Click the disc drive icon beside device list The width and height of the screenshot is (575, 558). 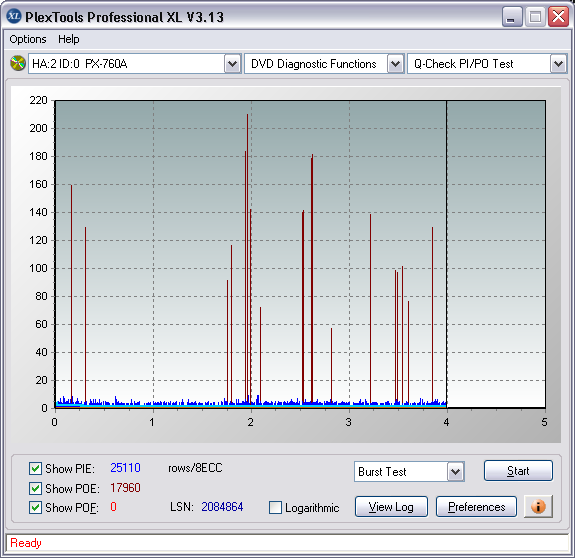click(x=17, y=63)
